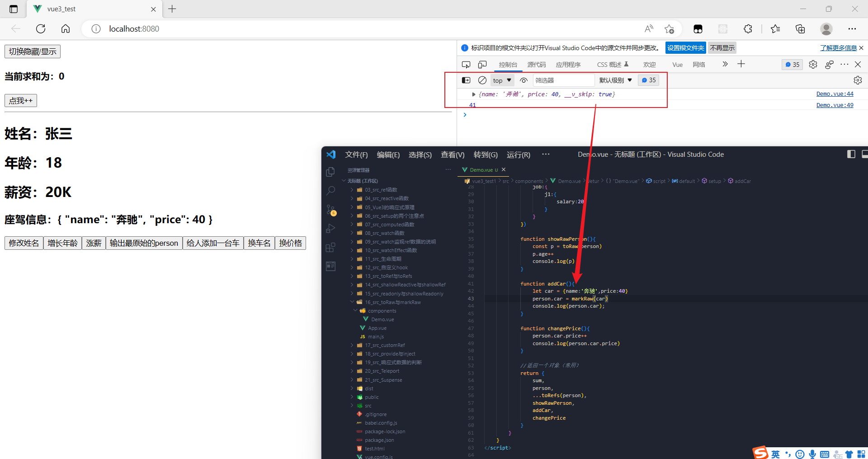Toggle the console sidebar
Image resolution: width=868 pixels, height=459 pixels.
click(x=466, y=80)
